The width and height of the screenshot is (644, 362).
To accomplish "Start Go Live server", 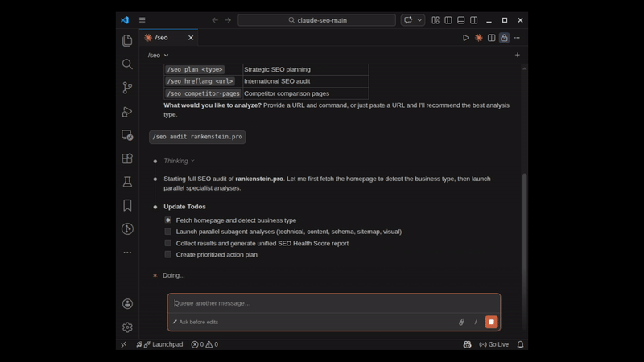I will [493, 344].
